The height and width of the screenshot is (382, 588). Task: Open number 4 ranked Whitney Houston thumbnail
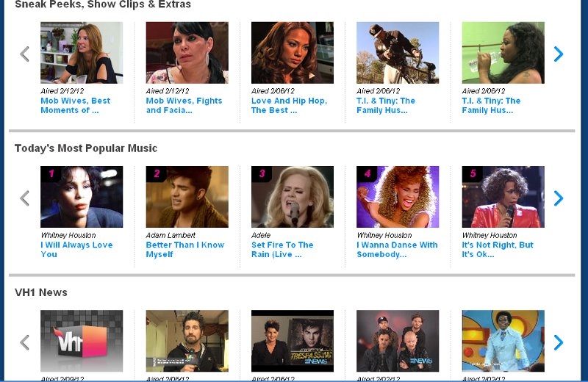click(x=398, y=197)
